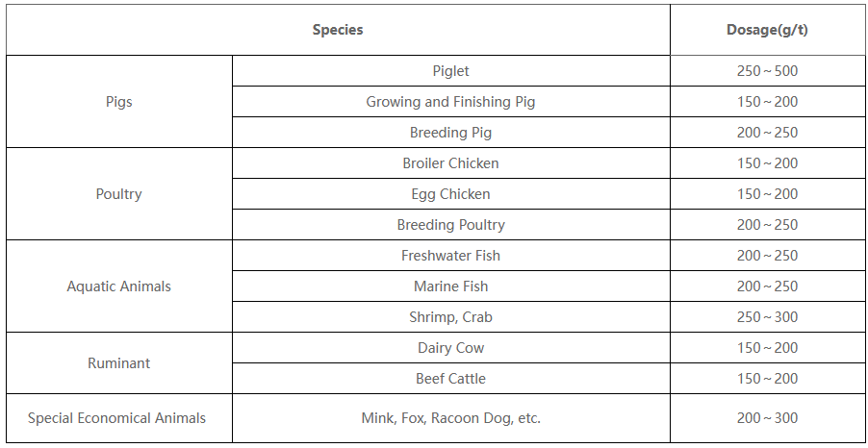
Task: Select the Special Economical Animals cell
Action: [117, 418]
